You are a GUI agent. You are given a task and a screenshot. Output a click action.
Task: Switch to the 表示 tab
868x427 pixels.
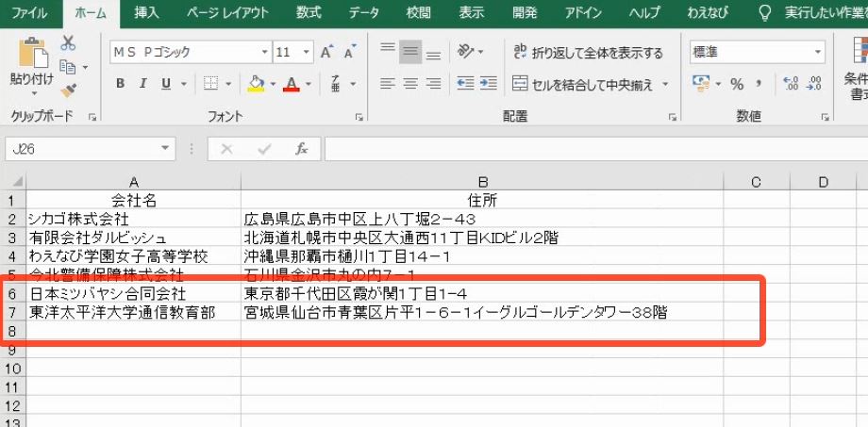click(471, 12)
